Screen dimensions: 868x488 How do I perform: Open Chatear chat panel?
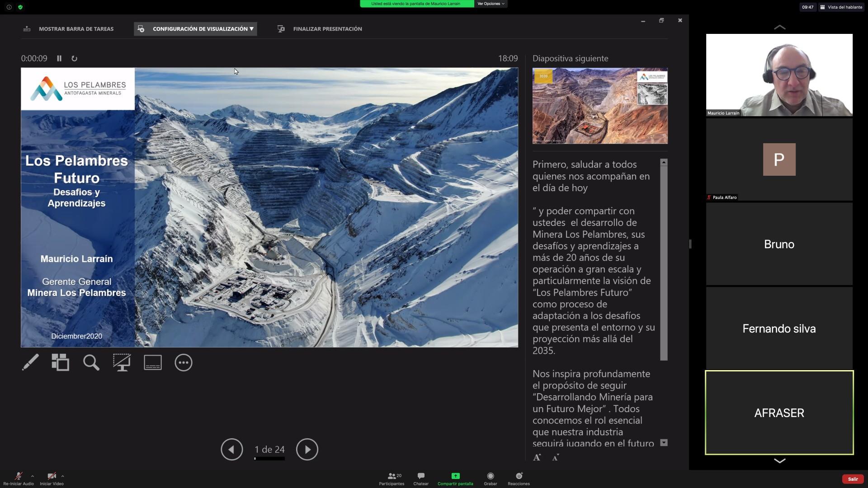421,479
